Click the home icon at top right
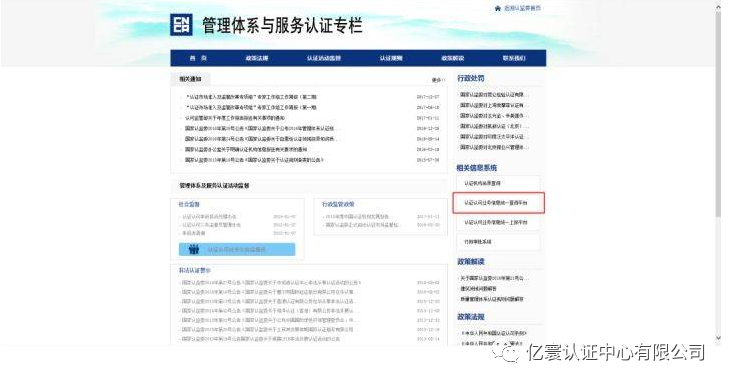This screenshot has height=384, width=729. point(498,8)
